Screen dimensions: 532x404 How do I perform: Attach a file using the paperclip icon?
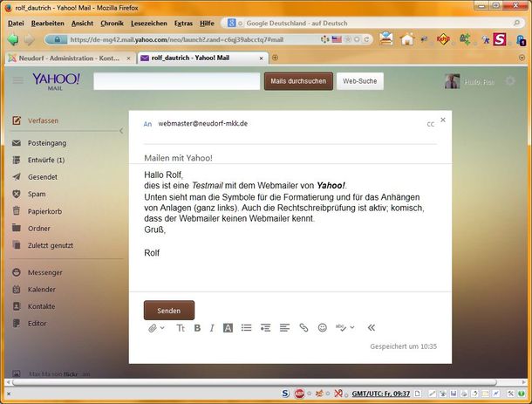point(153,328)
